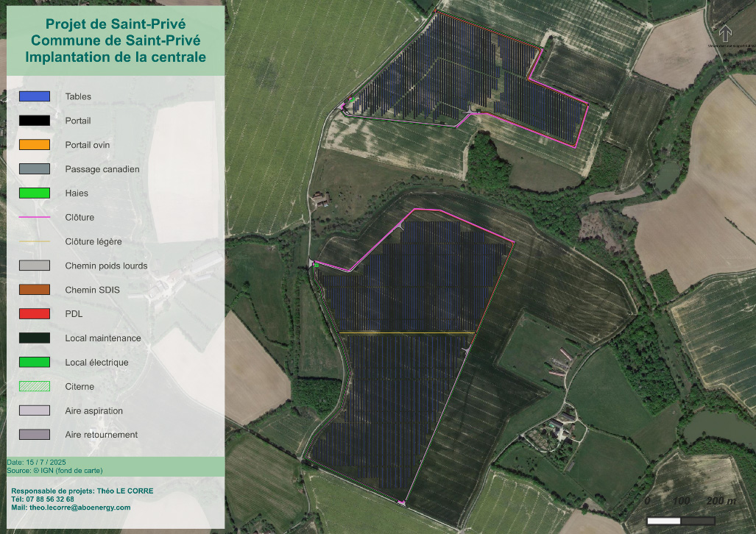756x534 pixels.
Task: Click the north arrow in the corner
Action: pos(726,33)
